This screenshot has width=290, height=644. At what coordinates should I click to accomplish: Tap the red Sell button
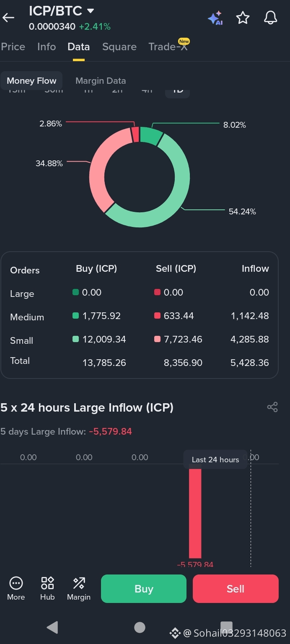pos(236,589)
